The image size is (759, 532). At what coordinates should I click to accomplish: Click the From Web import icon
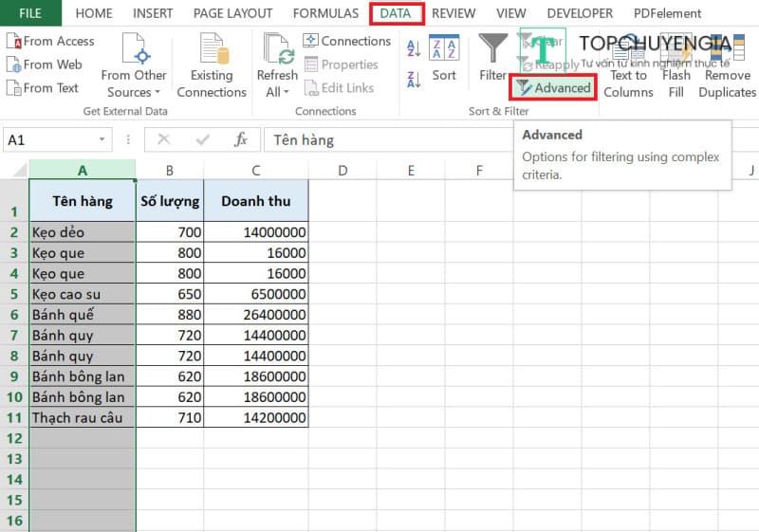pos(14,64)
